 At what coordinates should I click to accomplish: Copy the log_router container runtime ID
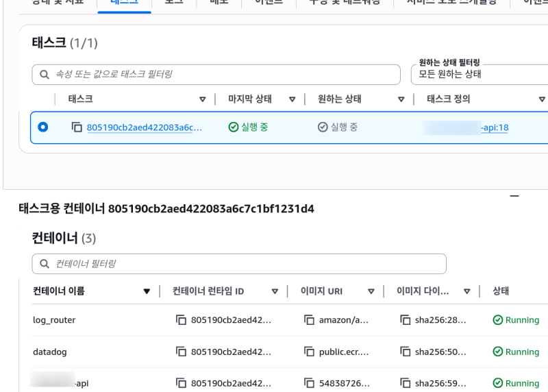click(181, 320)
